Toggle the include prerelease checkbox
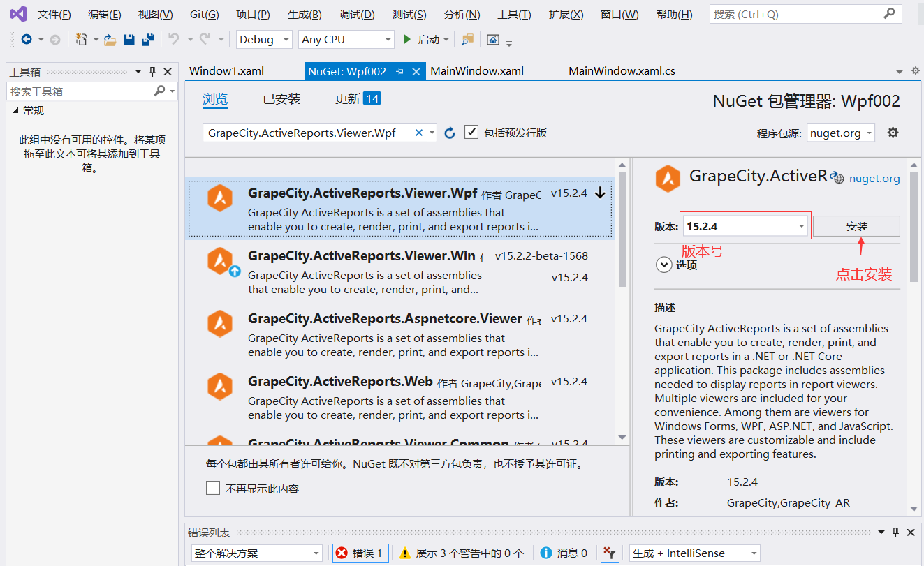This screenshot has width=924, height=566. (x=471, y=132)
